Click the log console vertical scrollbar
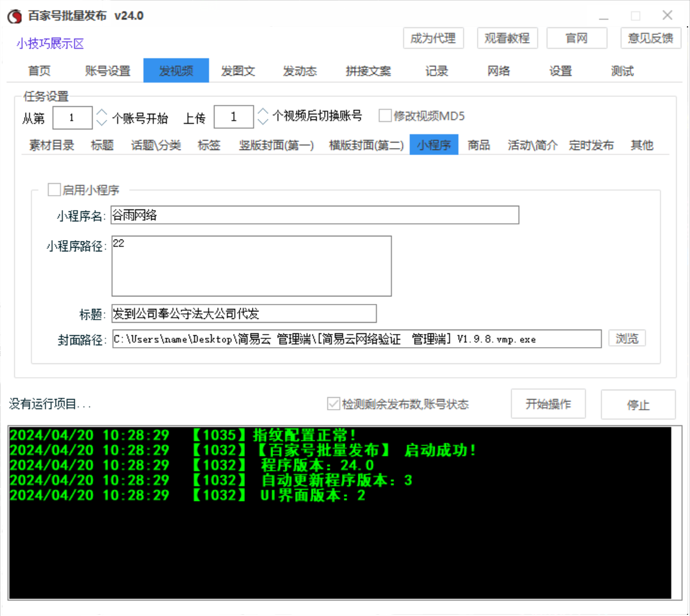The image size is (690, 616). [677, 513]
